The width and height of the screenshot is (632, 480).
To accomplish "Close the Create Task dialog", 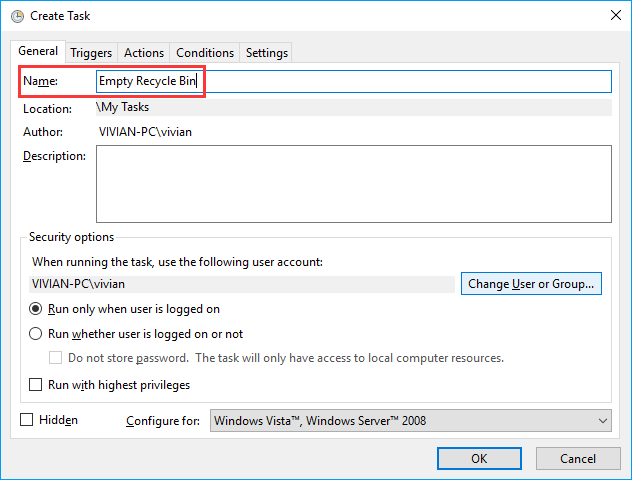I will (x=615, y=15).
